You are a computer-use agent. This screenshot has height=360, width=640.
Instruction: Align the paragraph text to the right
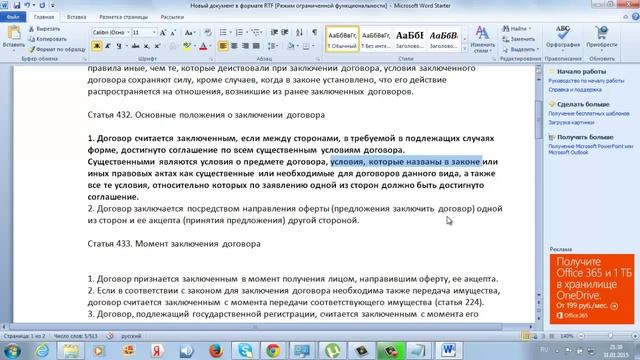(245, 46)
